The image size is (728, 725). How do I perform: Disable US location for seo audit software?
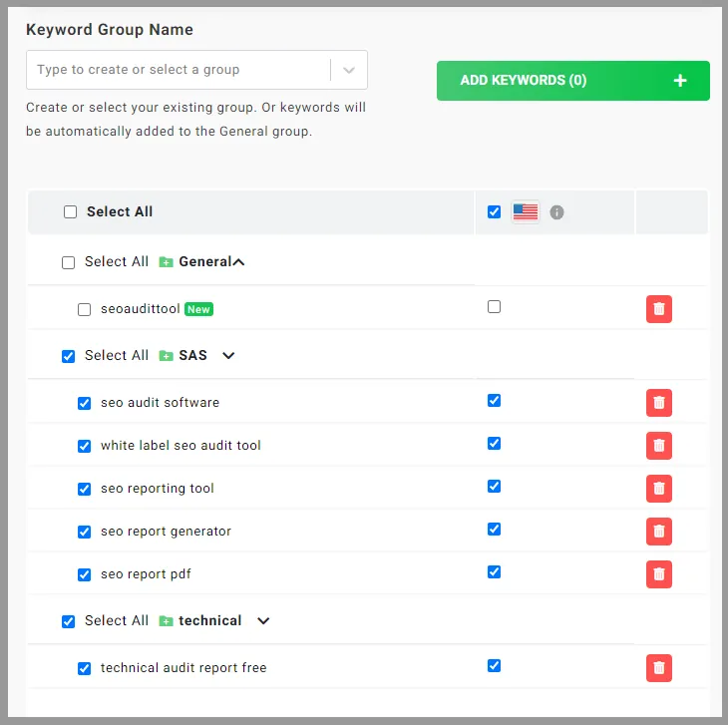tap(494, 401)
